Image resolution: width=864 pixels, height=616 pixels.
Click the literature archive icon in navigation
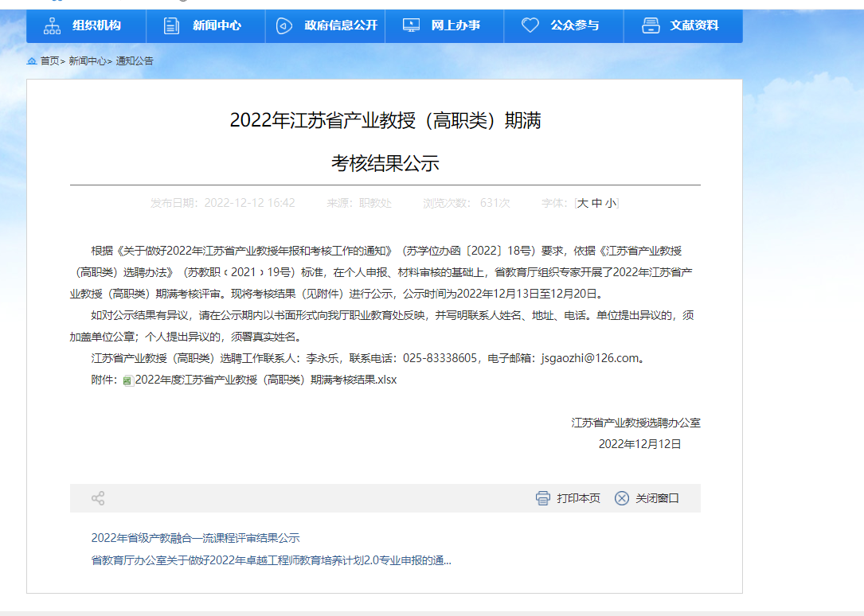point(651,25)
